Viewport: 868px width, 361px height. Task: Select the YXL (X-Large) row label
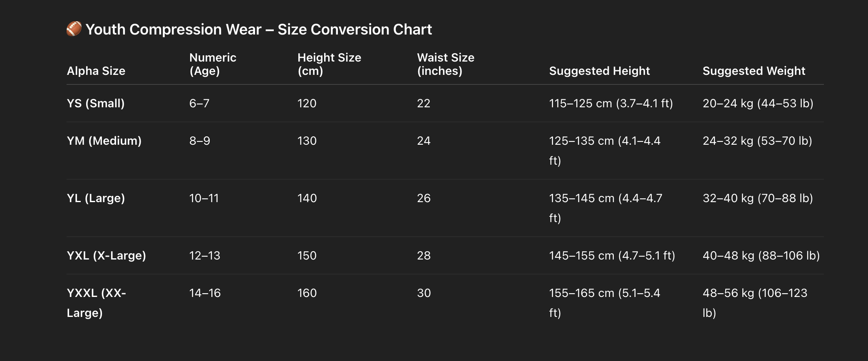(106, 255)
